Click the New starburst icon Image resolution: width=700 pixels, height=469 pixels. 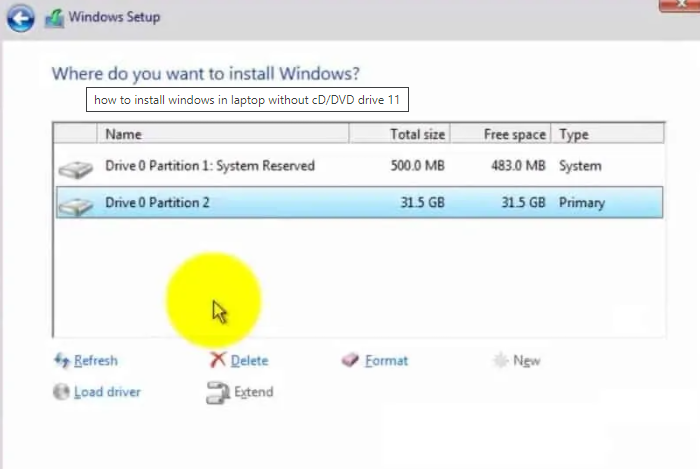pyautogui.click(x=501, y=360)
